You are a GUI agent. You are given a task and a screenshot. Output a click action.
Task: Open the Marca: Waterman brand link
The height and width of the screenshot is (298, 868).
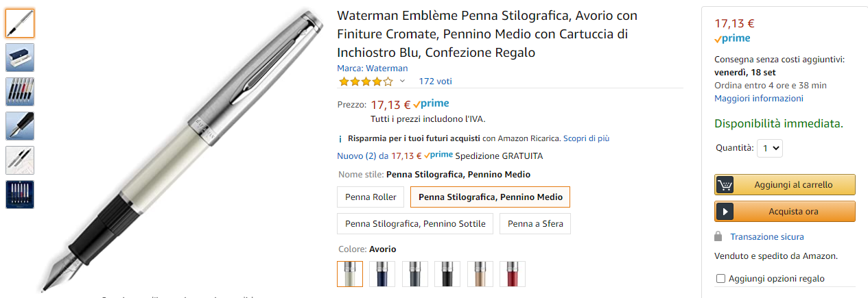click(x=372, y=68)
